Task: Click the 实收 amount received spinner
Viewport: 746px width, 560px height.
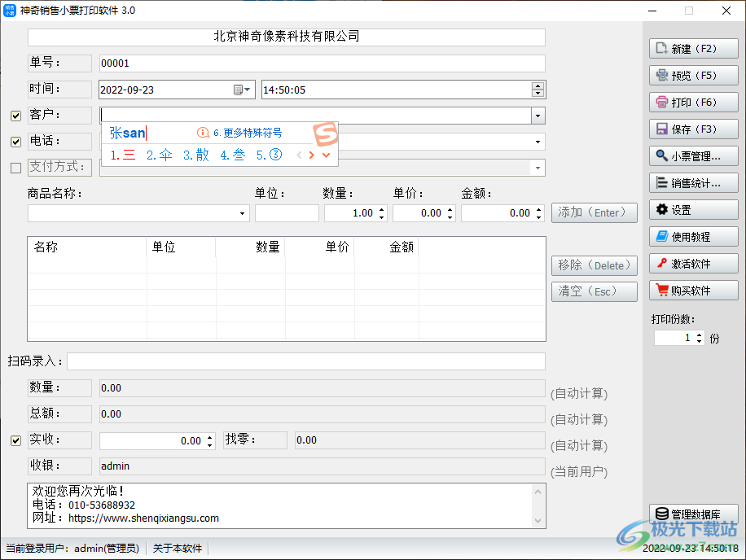Action: [210, 441]
